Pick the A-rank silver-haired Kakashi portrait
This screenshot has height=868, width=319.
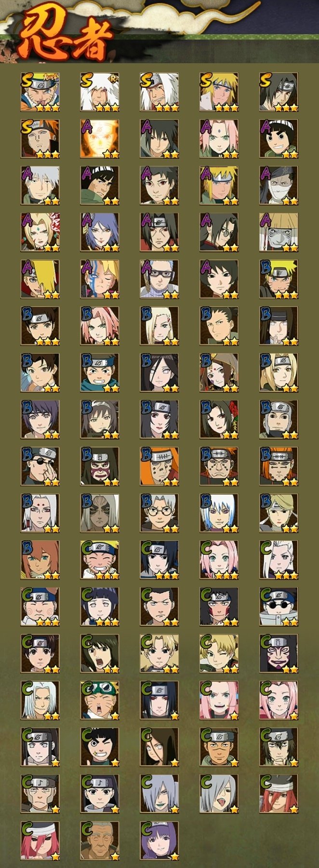click(x=40, y=186)
